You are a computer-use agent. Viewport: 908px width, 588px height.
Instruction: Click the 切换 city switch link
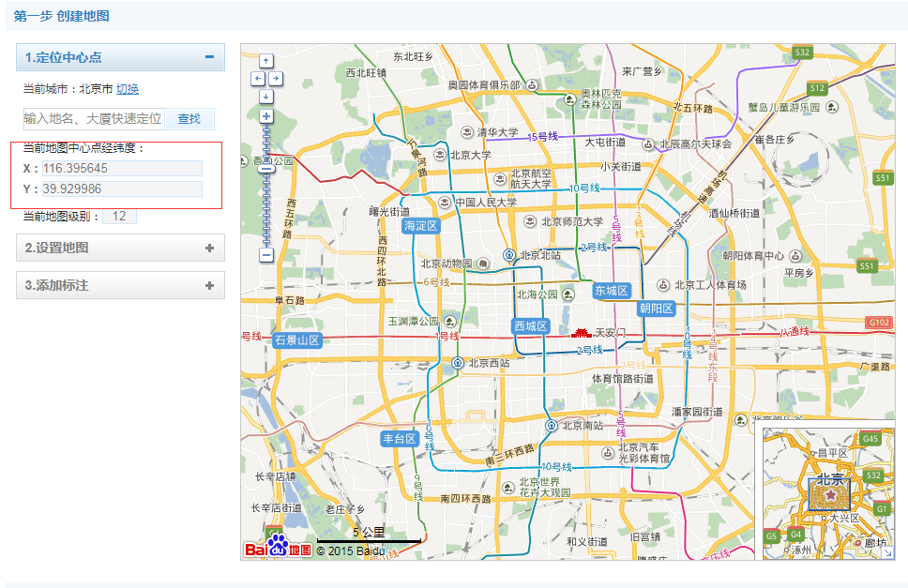click(x=128, y=89)
